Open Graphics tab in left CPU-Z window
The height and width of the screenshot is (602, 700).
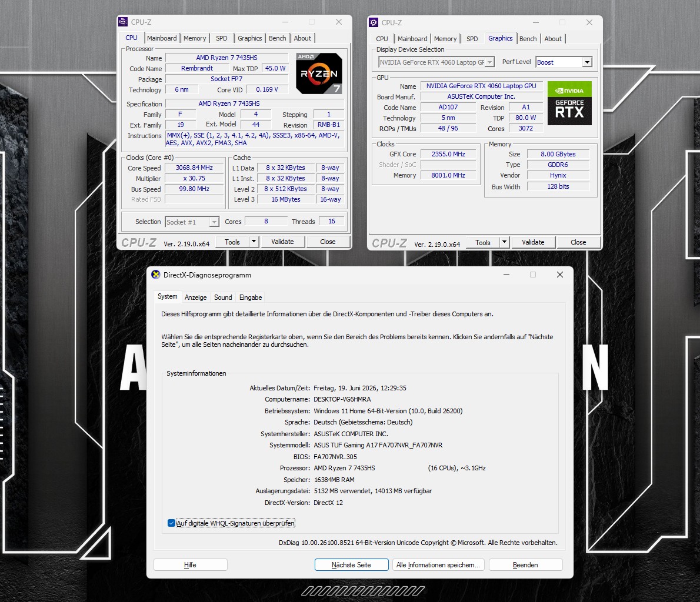tap(249, 38)
